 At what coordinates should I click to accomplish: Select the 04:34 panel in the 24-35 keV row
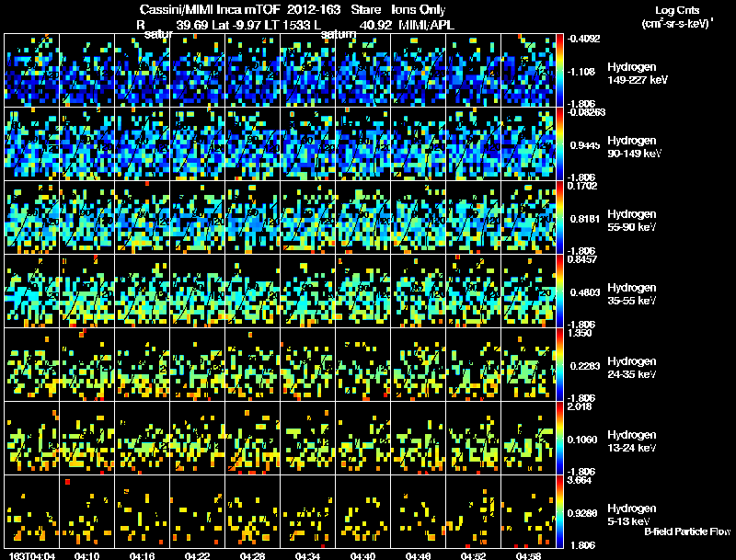tap(308, 364)
